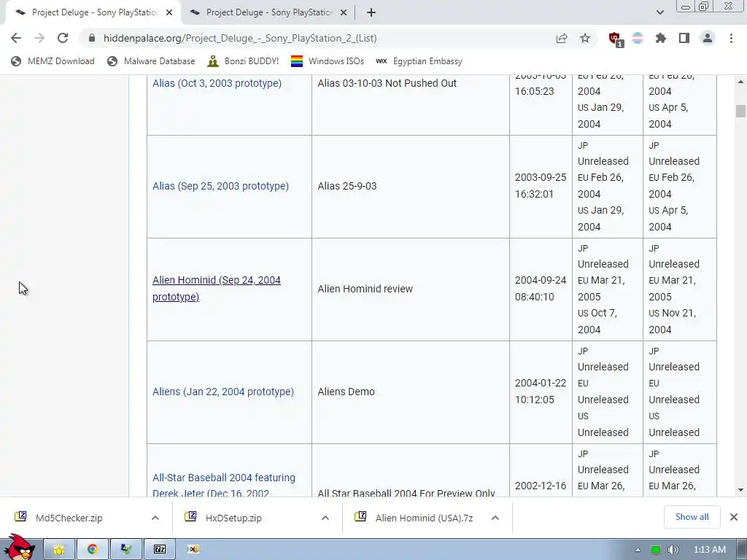Viewport: 747px width, 560px height.
Task: Open Aliens (Jan 22, 2004 prototype) link
Action: (223, 392)
